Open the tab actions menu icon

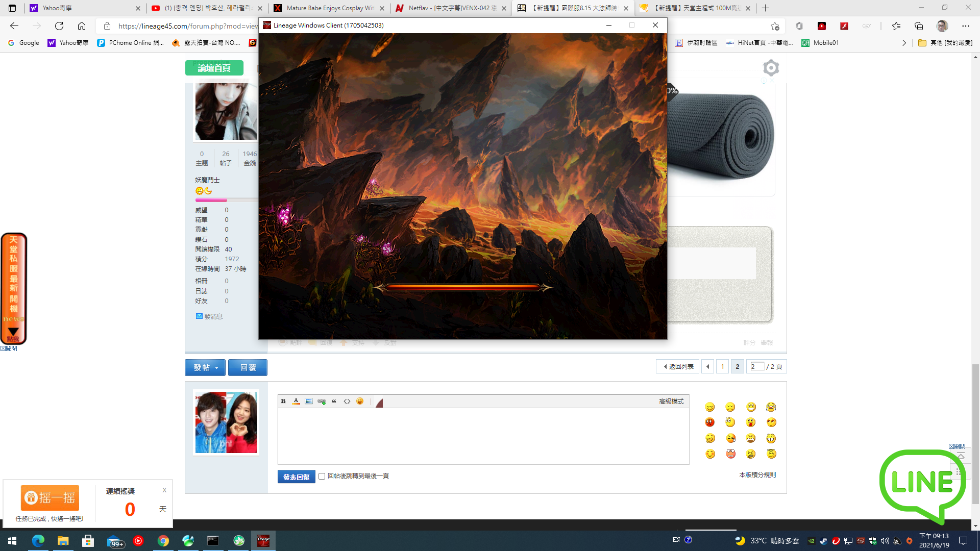(x=12, y=8)
